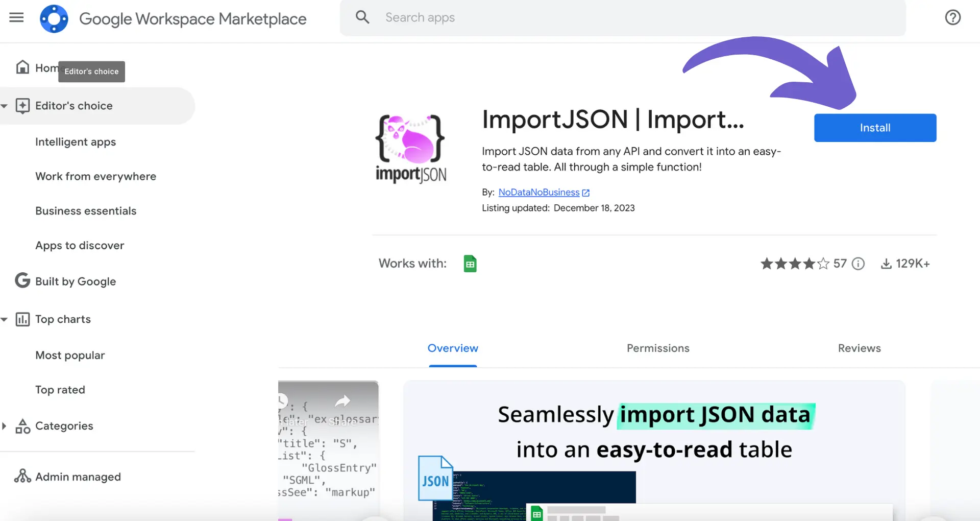Image resolution: width=980 pixels, height=521 pixels.
Task: Click the download count icon
Action: [887, 264]
